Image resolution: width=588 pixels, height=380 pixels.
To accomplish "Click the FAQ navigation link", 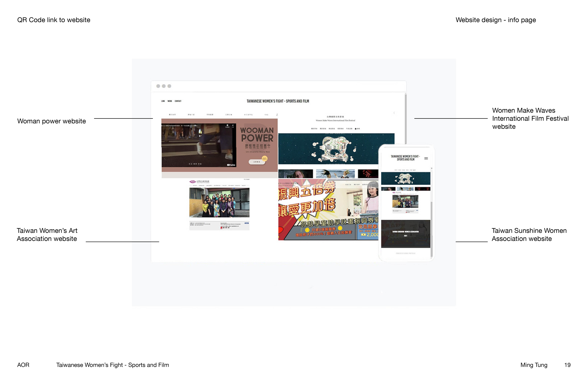I will (x=266, y=115).
